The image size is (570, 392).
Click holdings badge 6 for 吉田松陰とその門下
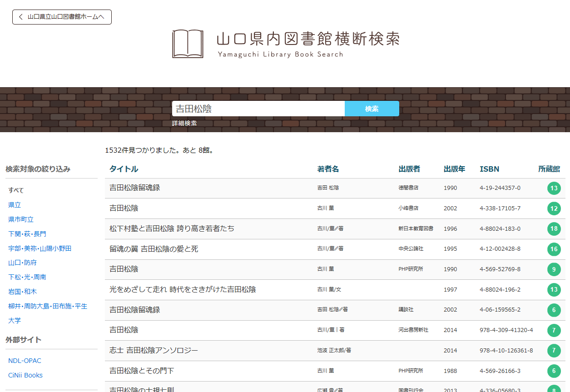[554, 371]
